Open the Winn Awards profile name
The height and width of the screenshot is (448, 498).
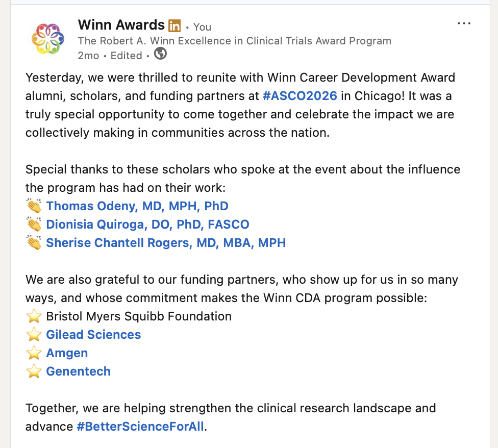tap(121, 25)
